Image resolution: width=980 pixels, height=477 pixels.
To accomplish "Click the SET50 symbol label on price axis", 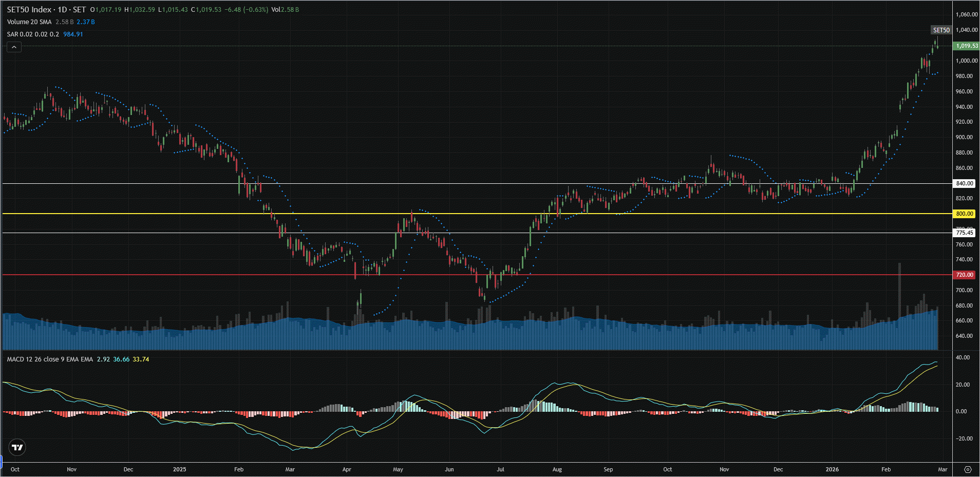I will [941, 30].
